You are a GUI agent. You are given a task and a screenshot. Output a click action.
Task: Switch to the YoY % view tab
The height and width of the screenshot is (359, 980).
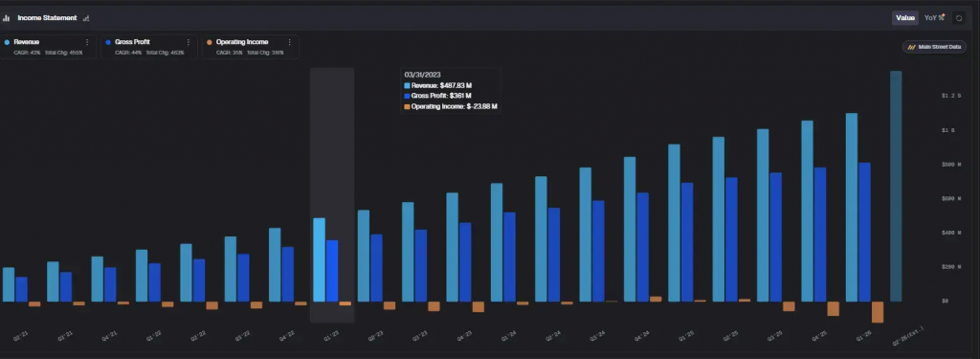(934, 18)
